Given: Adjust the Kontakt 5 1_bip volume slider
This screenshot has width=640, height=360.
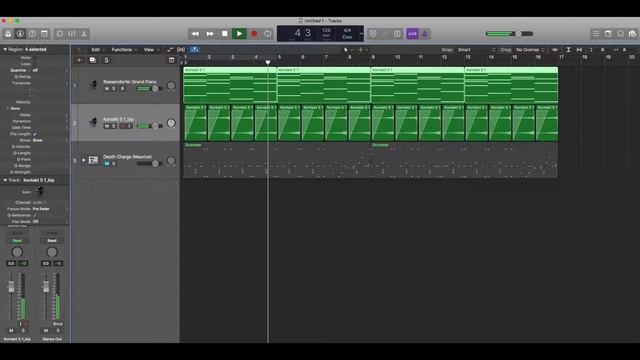Looking at the screenshot, I should coord(150,126).
